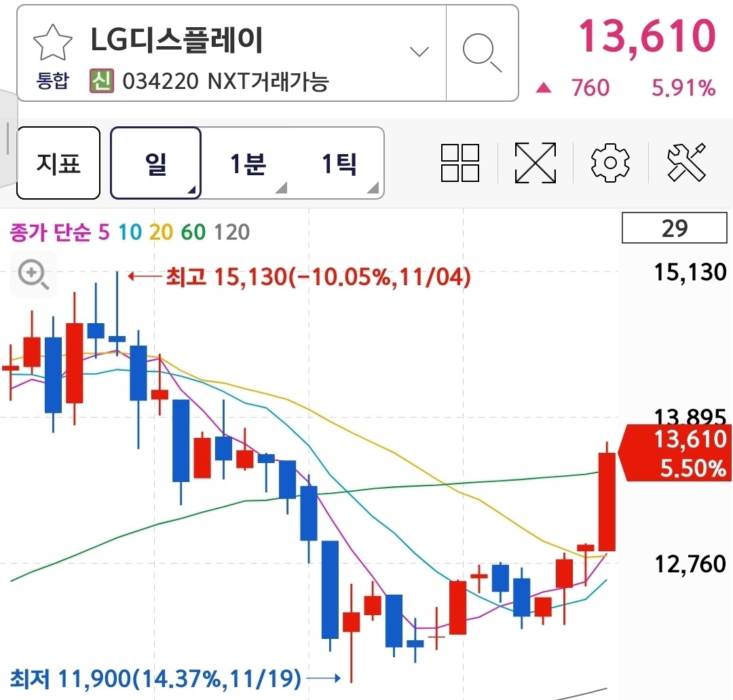Screen dimensions: 733x700
Task: Select the 10-day moving average legend
Action: 130,232
